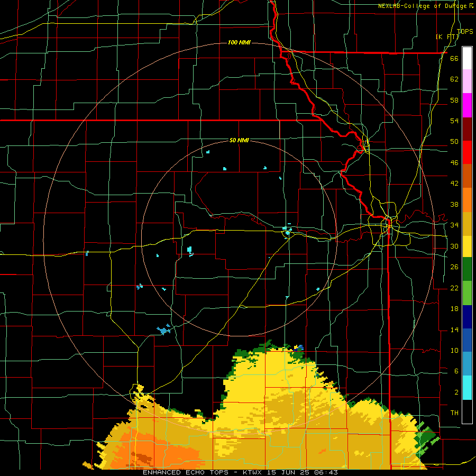Select the '34' legend scale number

tap(454, 225)
